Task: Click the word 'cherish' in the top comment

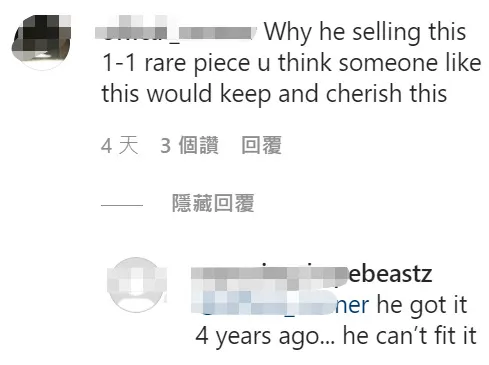Action: 364,94
